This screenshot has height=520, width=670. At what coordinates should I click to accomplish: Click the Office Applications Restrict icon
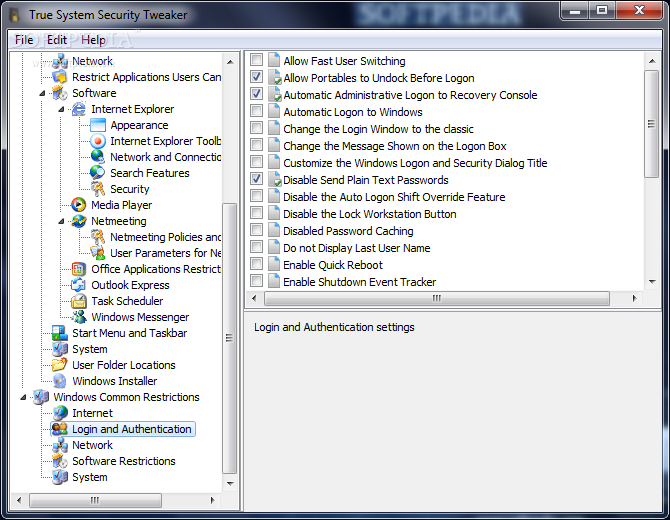point(79,269)
